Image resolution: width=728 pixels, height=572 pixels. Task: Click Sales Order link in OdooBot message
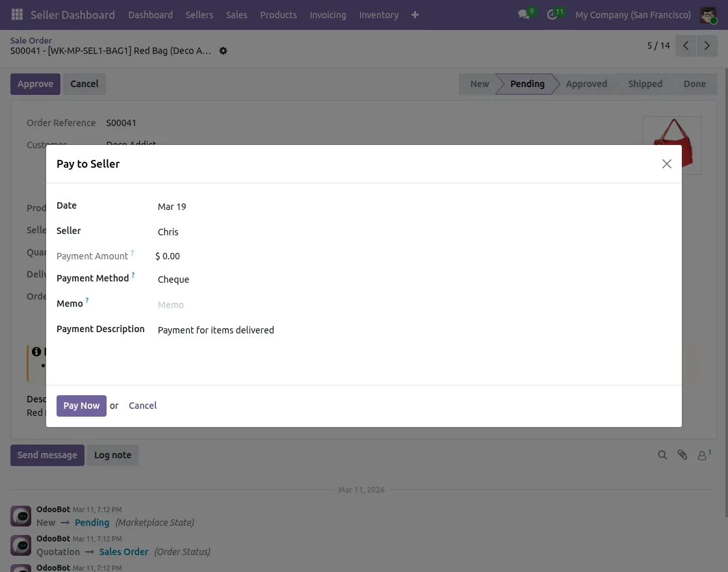pos(123,552)
